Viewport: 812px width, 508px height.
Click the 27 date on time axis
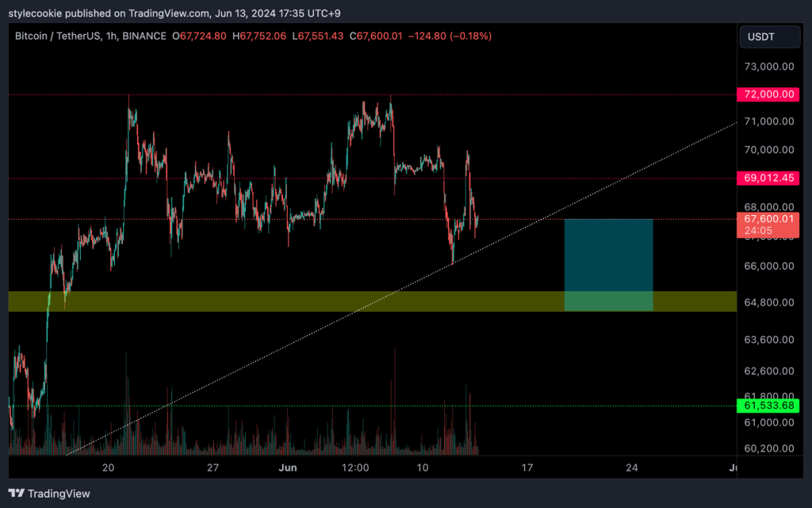tap(213, 468)
